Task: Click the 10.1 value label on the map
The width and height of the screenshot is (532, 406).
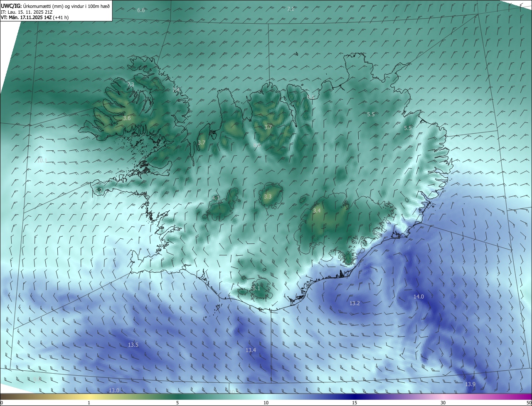Action: coord(42,161)
